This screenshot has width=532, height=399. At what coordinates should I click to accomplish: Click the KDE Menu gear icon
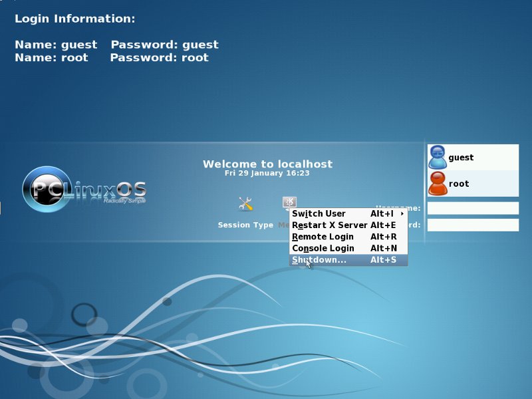tap(289, 201)
